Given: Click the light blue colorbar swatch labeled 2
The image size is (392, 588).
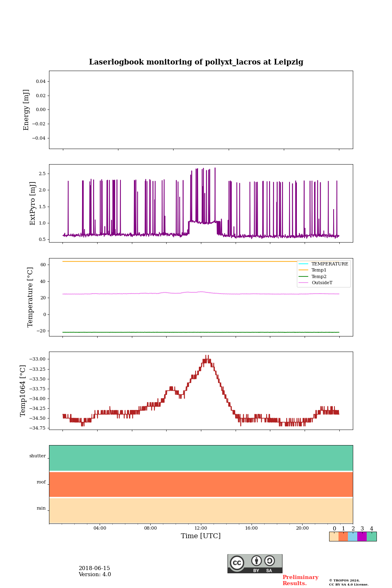Looking at the screenshot, I should [352, 537].
